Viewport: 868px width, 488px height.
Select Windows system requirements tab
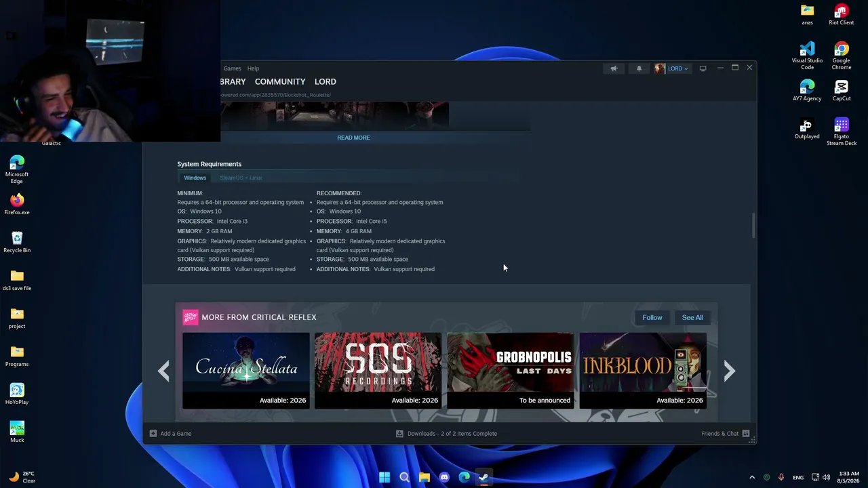(x=195, y=178)
